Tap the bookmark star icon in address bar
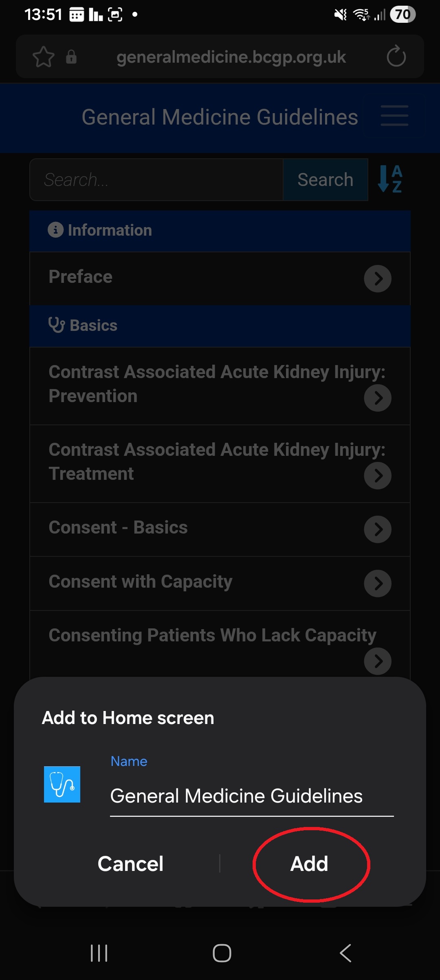This screenshot has height=980, width=440. 44,57
